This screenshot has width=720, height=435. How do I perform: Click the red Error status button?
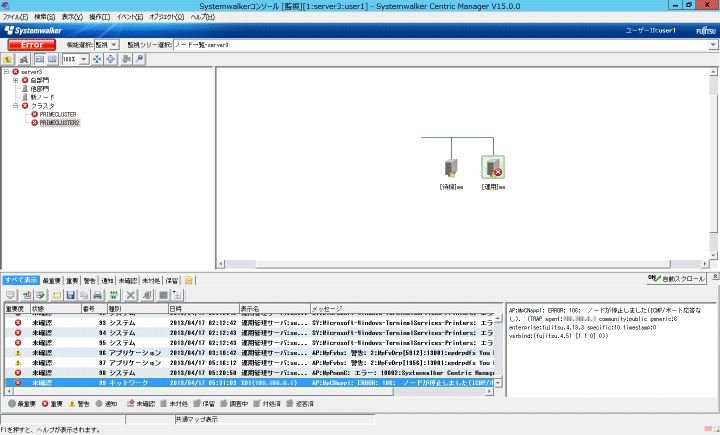(x=31, y=45)
